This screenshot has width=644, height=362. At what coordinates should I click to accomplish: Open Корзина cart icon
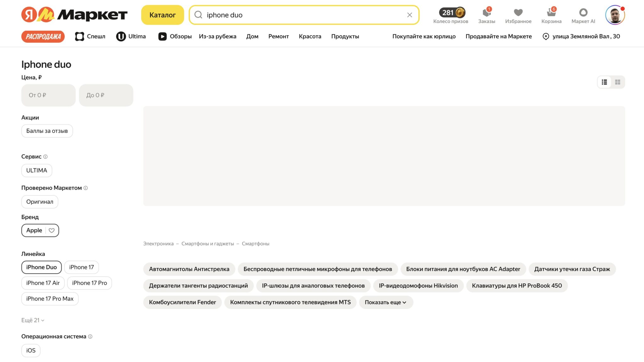[551, 15]
